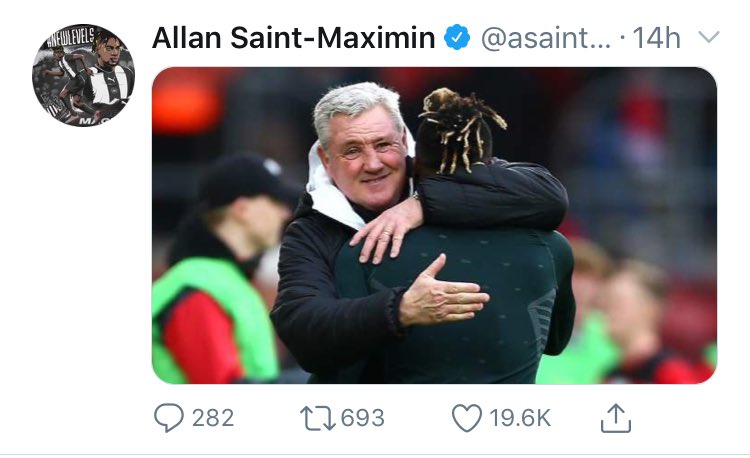Image resolution: width=750 pixels, height=458 pixels.
Task: Tap the open hand on player's back
Action: (442, 294)
